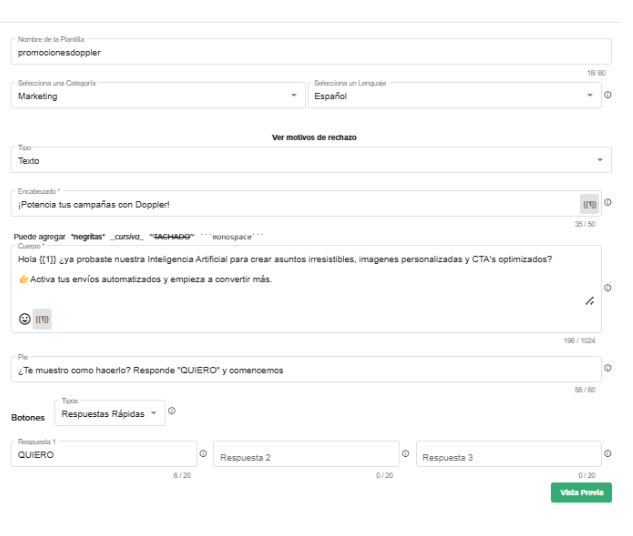
Task: Click info icon next to Respuestas Rápidas
Action: (x=172, y=411)
